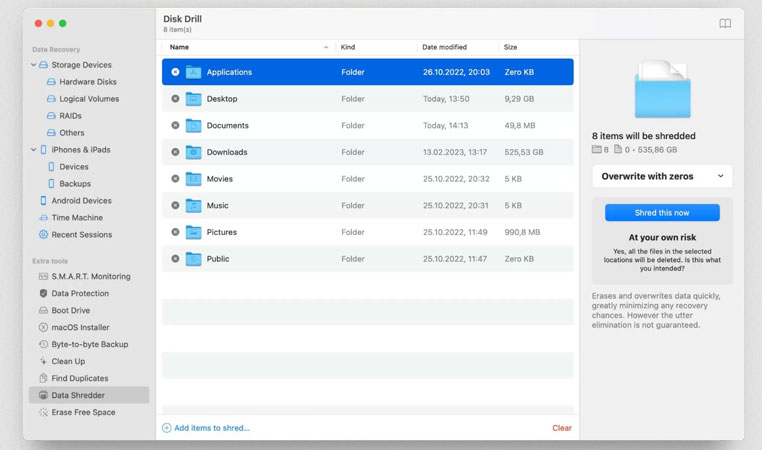This screenshot has width=762, height=450.
Task: Click the Music folder icon
Action: [193, 206]
